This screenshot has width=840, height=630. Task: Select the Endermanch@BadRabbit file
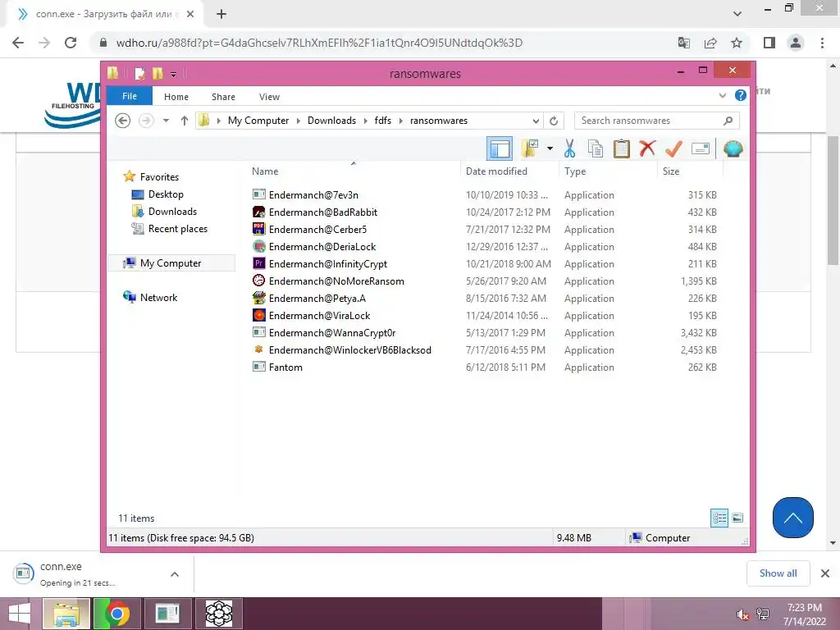tap(323, 212)
